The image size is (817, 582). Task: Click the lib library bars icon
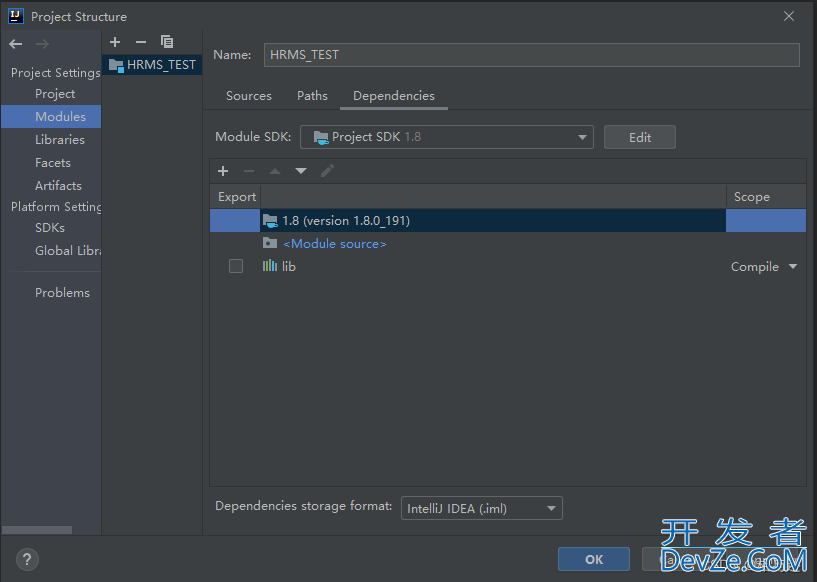click(x=269, y=266)
